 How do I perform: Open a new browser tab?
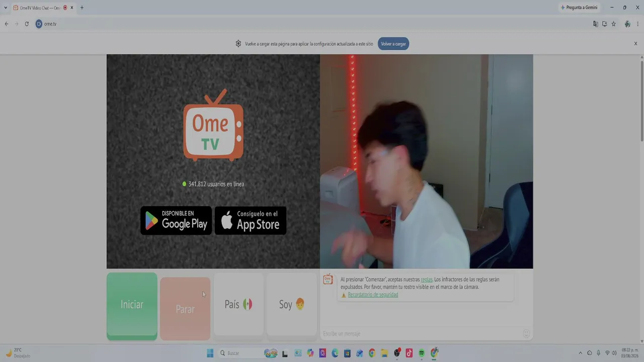click(x=82, y=8)
